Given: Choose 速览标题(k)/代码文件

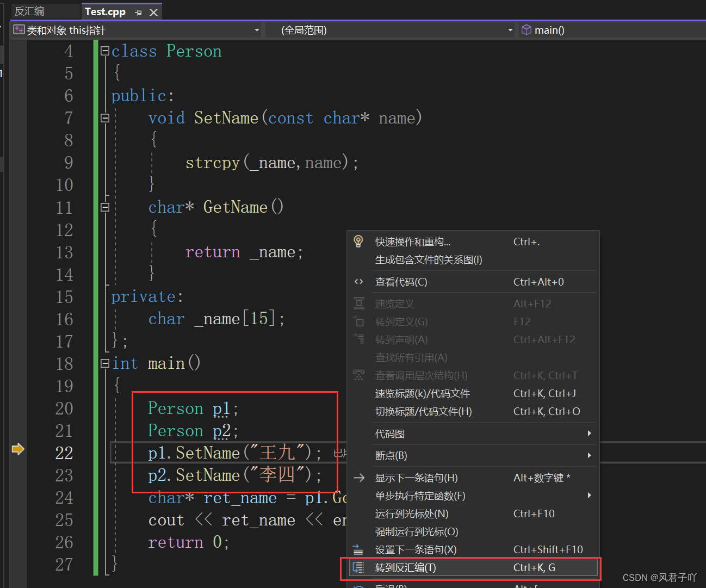Looking at the screenshot, I should [x=473, y=393].
